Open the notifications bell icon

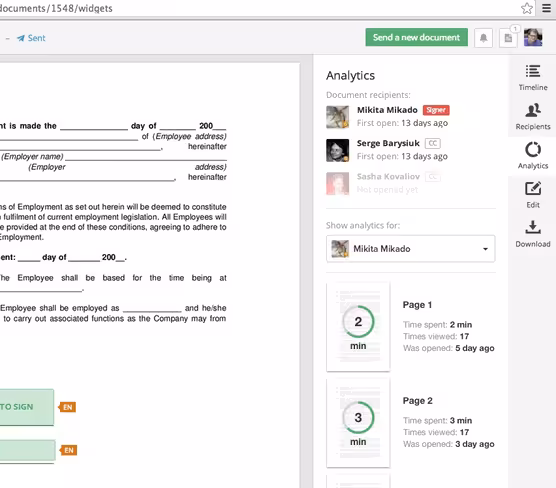pos(483,38)
